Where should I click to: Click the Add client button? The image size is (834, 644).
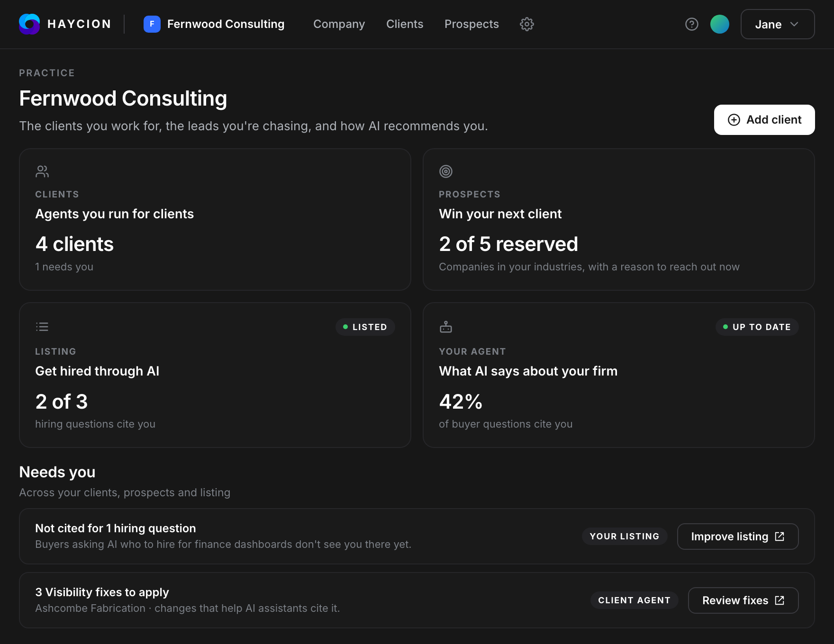[x=764, y=120]
